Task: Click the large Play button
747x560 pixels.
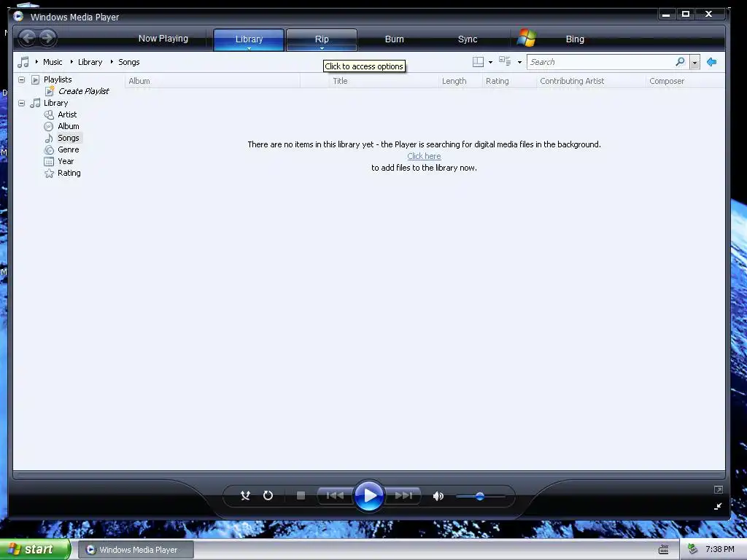Action: click(x=369, y=496)
